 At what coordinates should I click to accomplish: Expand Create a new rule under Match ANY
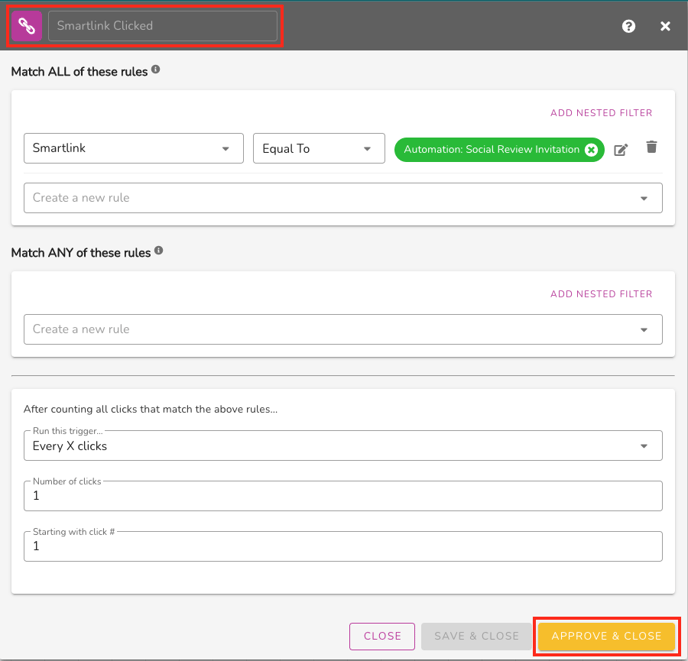(342, 329)
